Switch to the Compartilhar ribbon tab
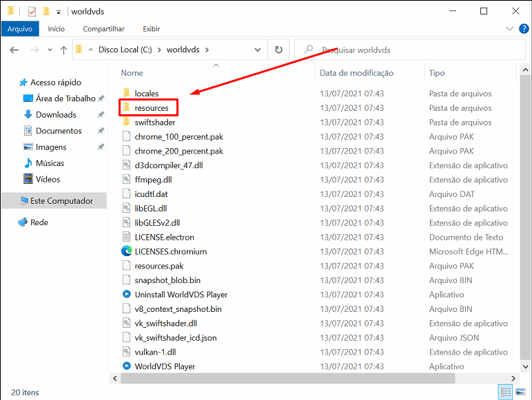 click(103, 29)
